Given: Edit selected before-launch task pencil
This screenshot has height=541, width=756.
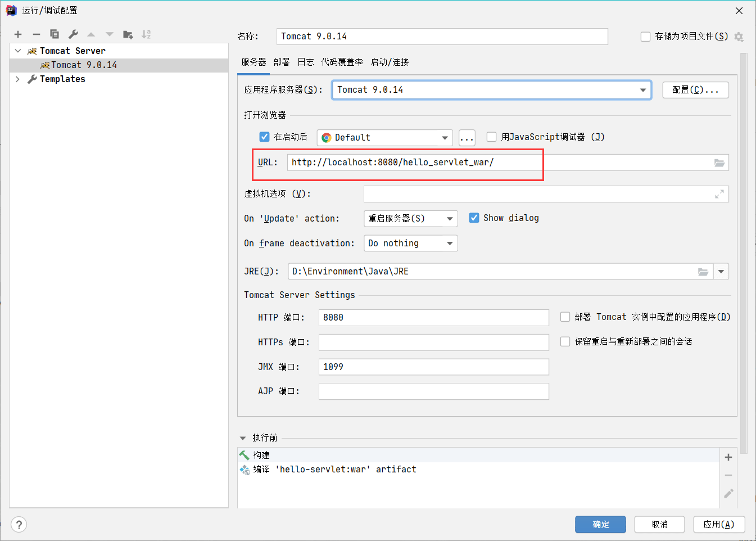Looking at the screenshot, I should coord(728,493).
